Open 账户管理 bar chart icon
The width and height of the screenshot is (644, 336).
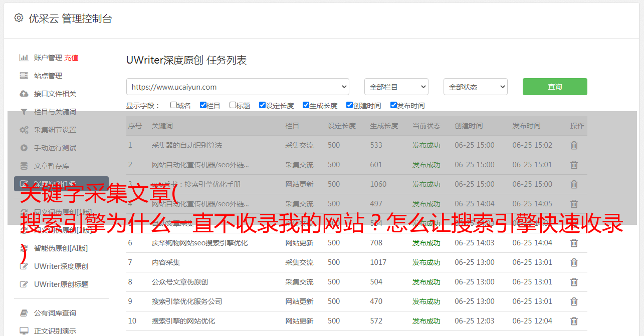pyautogui.click(x=24, y=58)
